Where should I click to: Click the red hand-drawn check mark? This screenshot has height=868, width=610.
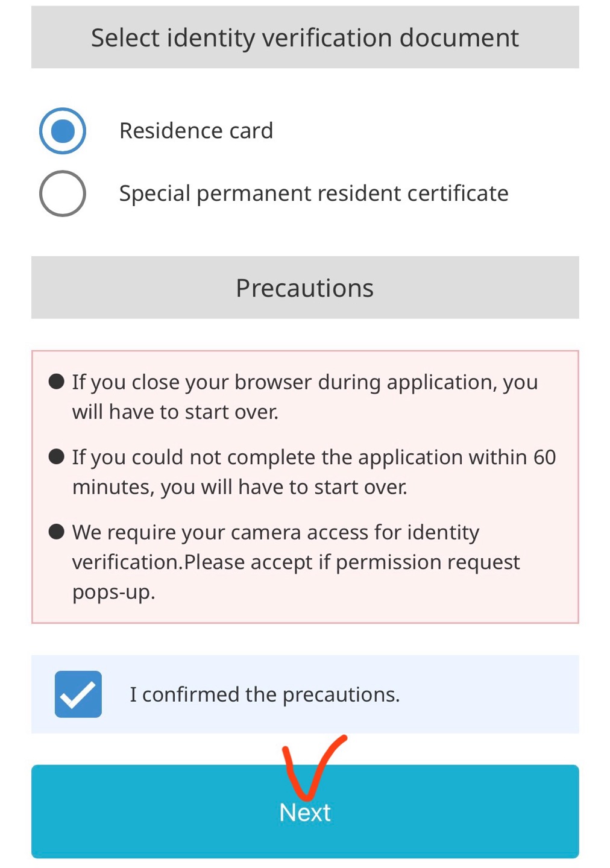pyautogui.click(x=313, y=766)
